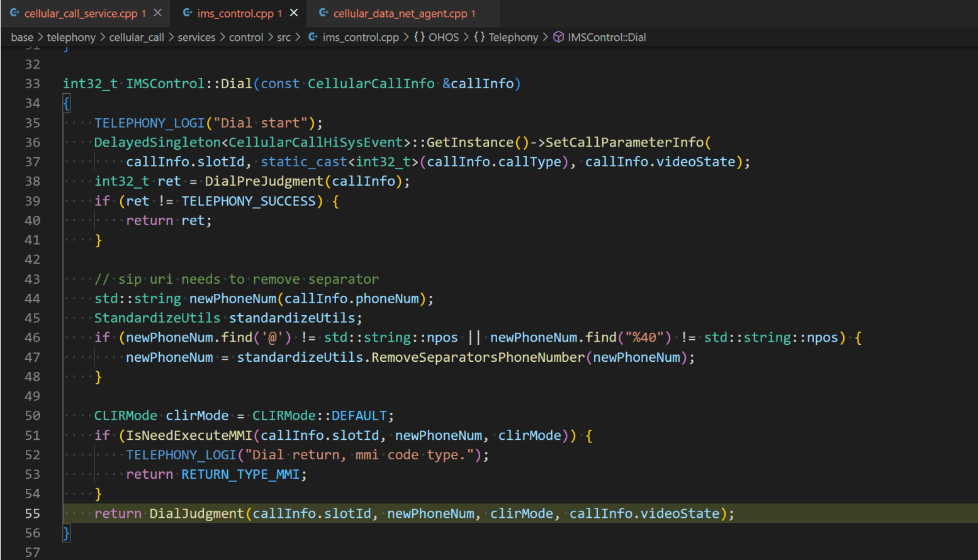Viewport: 978px width, 560px height.
Task: Click 'callInfo.videoState' on line 55
Action: coord(644,513)
